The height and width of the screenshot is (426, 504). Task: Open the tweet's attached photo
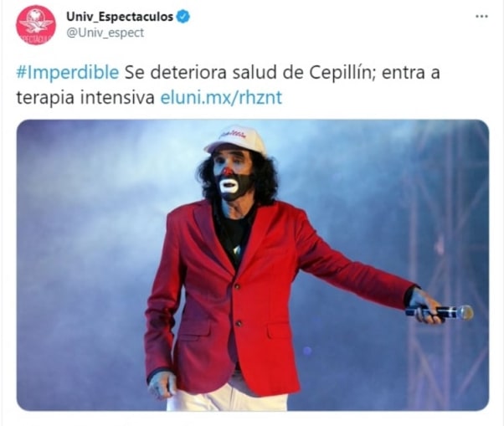(x=253, y=265)
